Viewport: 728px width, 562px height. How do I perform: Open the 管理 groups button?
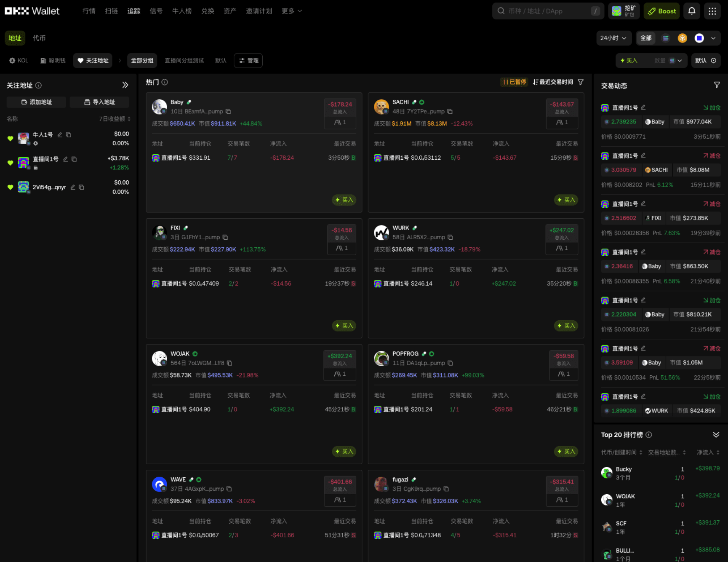pyautogui.click(x=248, y=61)
